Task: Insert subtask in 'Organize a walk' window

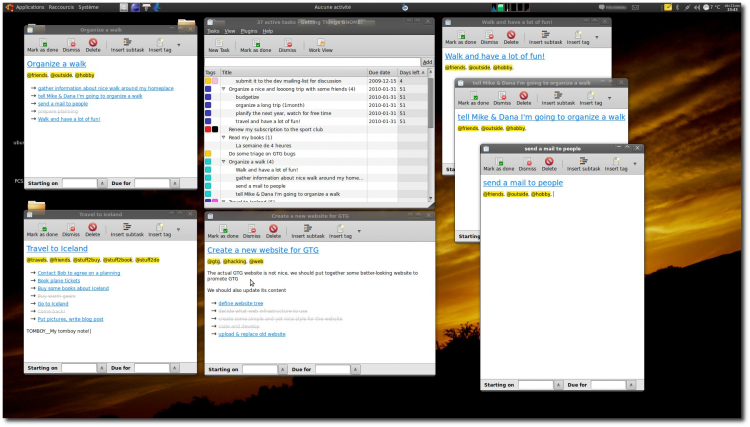Action: coord(126,45)
